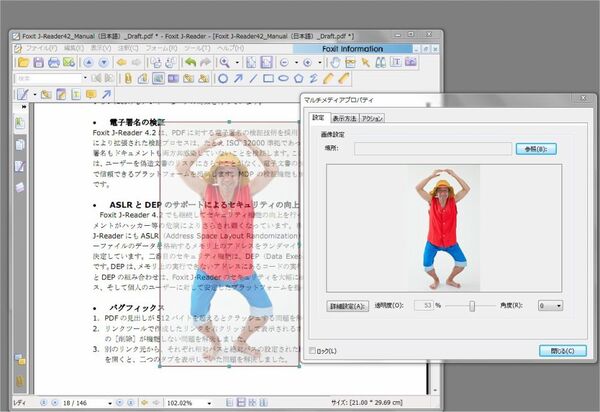Click the green Undo arrow icon

tap(190, 62)
